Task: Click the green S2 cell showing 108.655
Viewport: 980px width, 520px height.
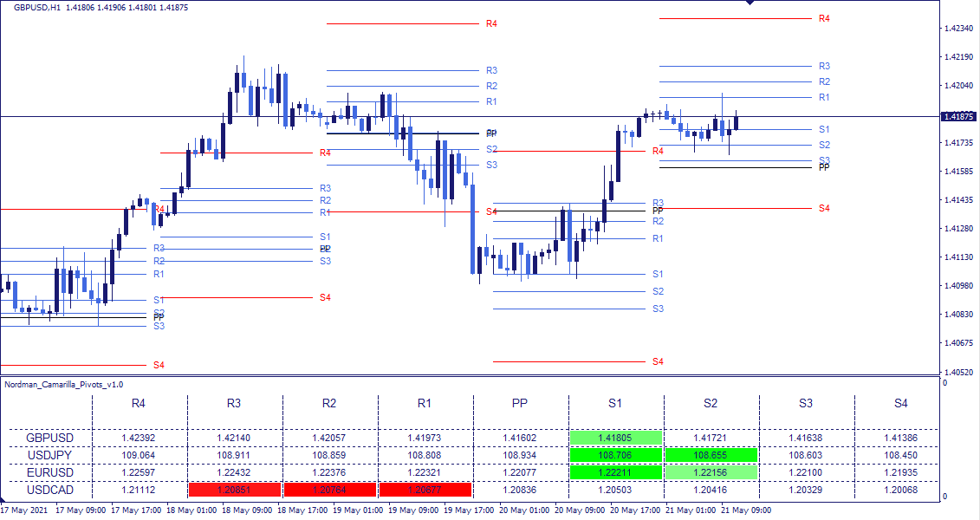Action: (x=711, y=456)
